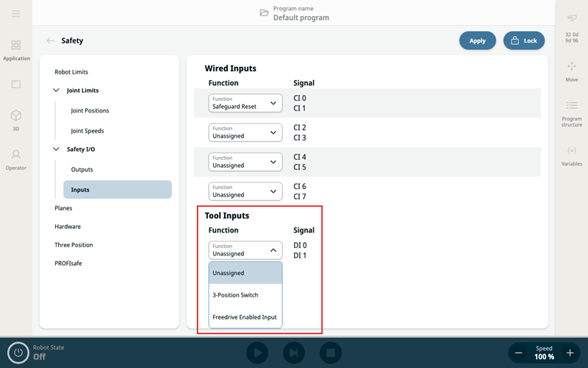Collapse the Joint Limits tree section

point(57,91)
